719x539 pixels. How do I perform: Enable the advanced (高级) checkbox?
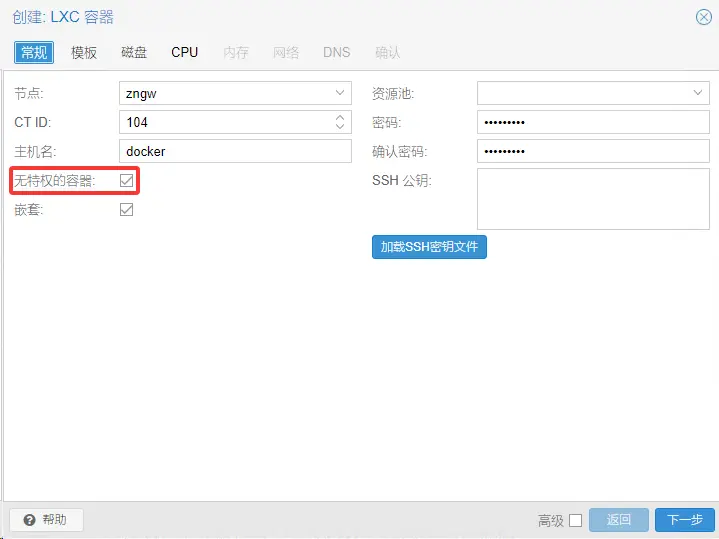(x=575, y=520)
